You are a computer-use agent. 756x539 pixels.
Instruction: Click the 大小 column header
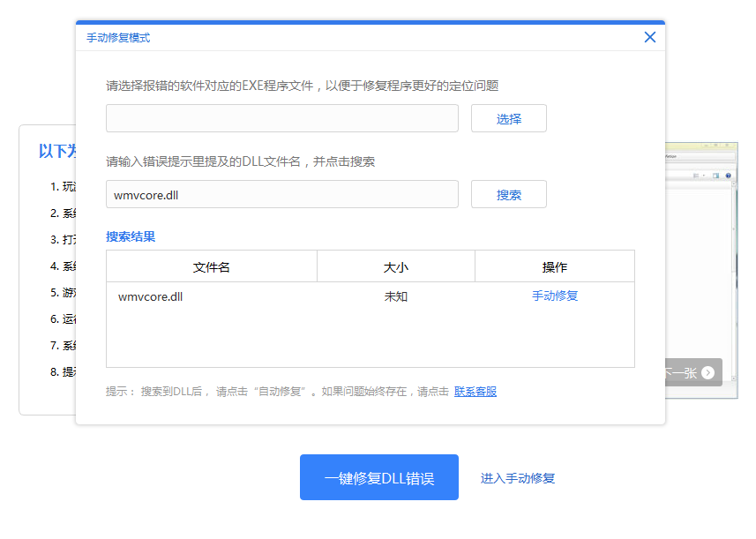pos(394,266)
